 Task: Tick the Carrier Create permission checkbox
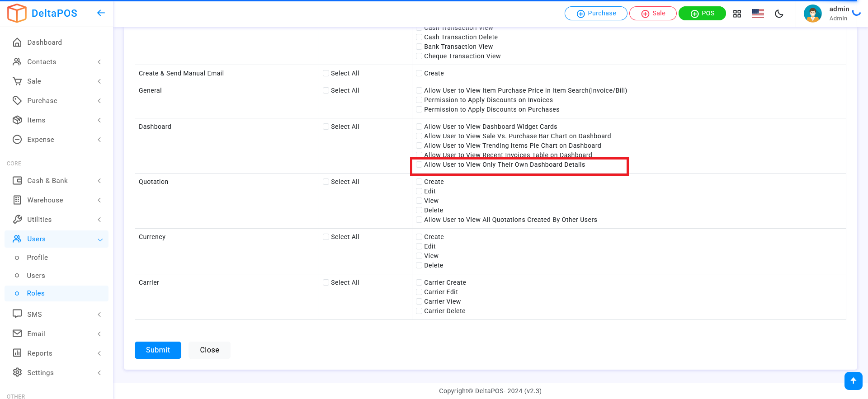(x=419, y=282)
